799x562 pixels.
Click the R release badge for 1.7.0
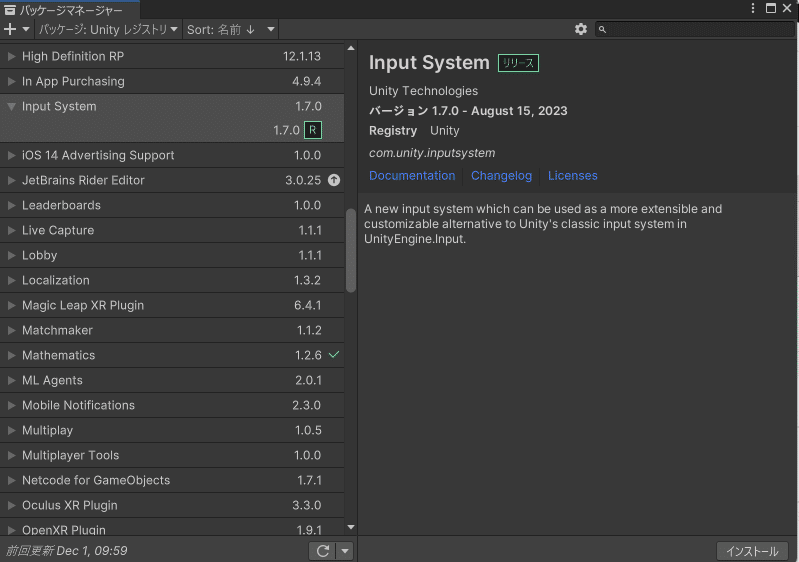tap(313, 130)
